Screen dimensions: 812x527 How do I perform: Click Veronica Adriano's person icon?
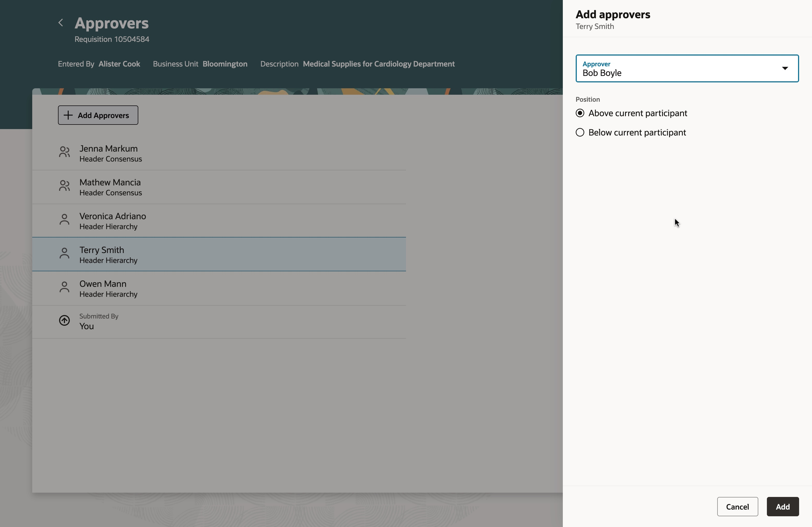(x=64, y=219)
